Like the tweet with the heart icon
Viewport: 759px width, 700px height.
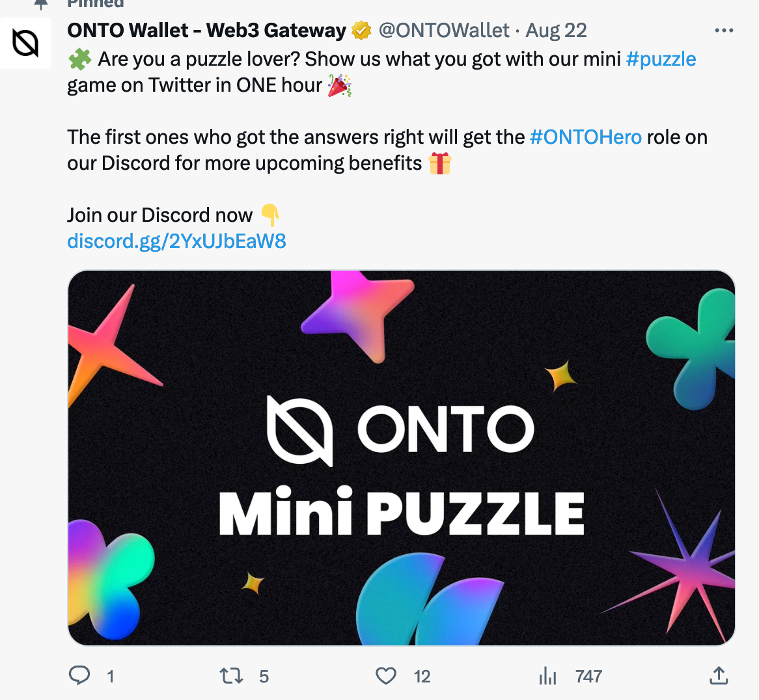pos(386,676)
